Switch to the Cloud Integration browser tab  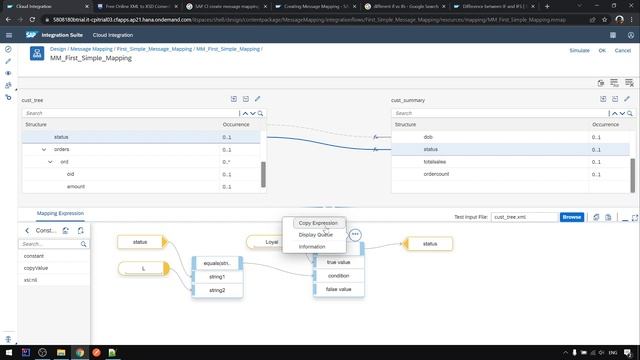tap(48, 7)
